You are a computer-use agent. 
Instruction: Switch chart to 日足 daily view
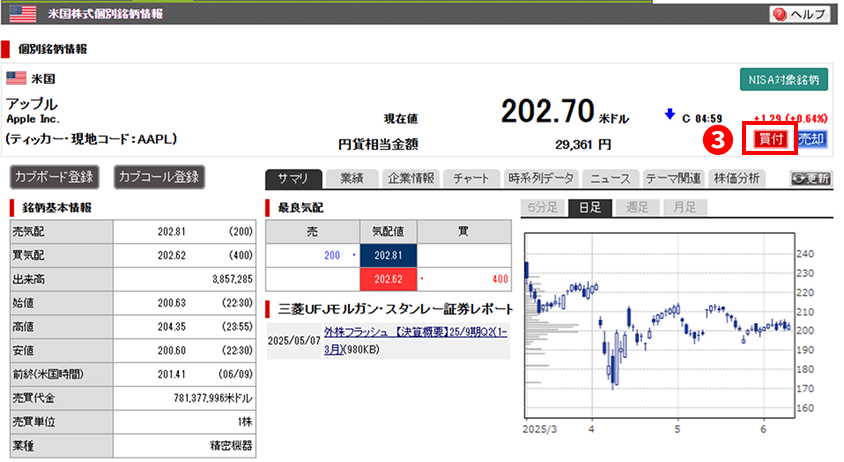(589, 208)
